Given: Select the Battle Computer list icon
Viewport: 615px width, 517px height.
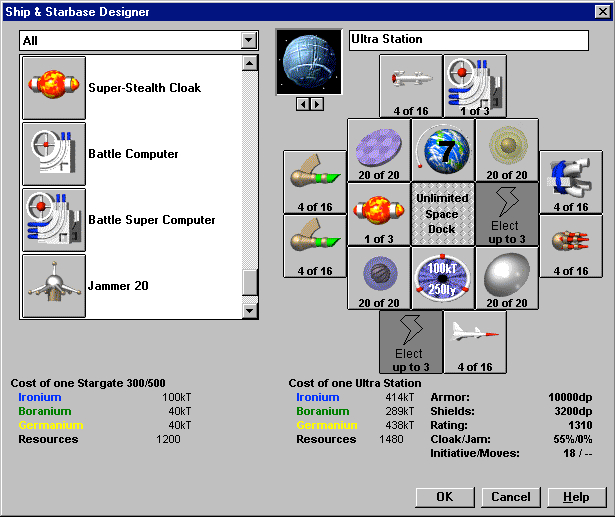Looking at the screenshot, I should coord(54,154).
